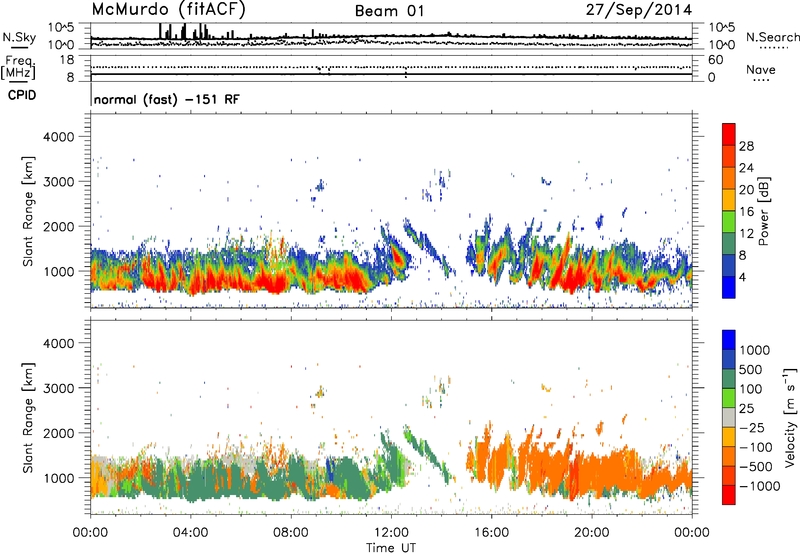Click the N.Sky legend label
Image resolution: width=800 pixels, height=554 pixels.
(x=19, y=37)
